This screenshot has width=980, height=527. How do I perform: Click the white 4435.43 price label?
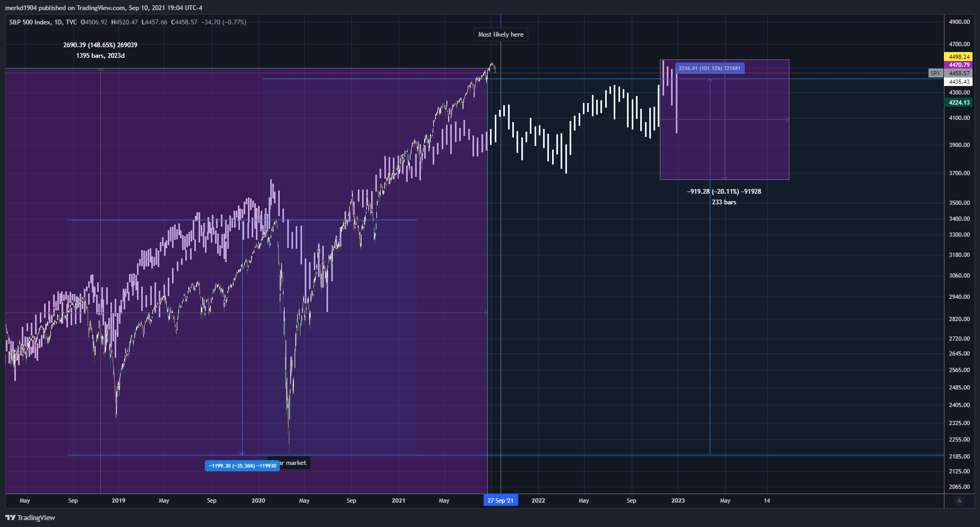(959, 82)
